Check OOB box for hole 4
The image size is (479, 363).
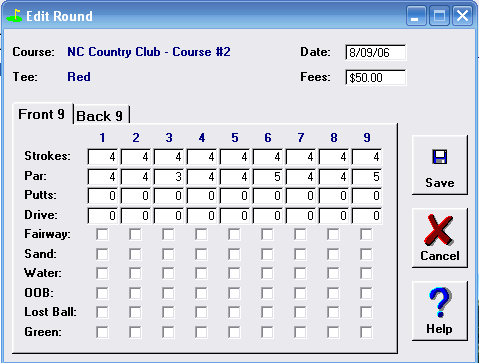pos(201,293)
